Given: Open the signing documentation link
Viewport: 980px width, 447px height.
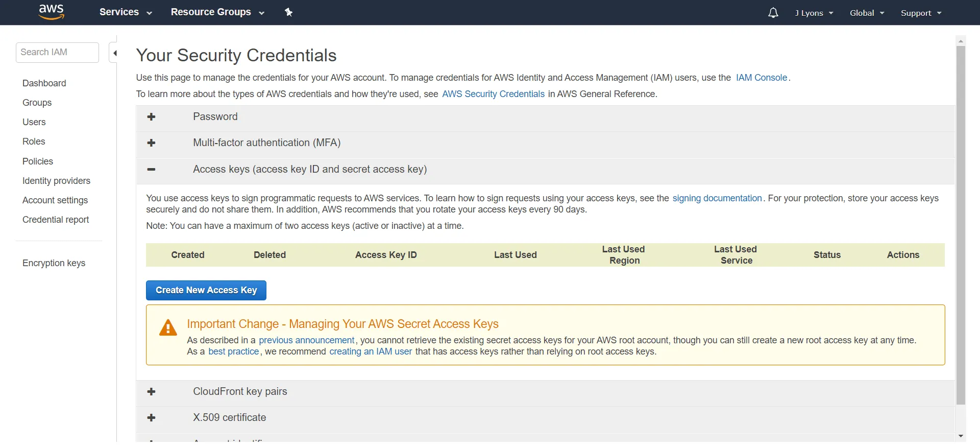Looking at the screenshot, I should [x=717, y=198].
